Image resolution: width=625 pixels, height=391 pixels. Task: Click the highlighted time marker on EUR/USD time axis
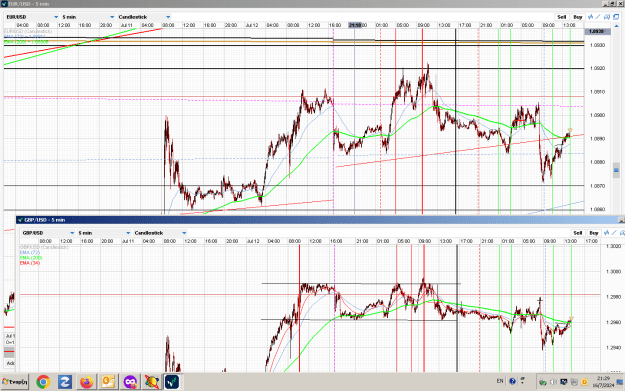pos(355,25)
